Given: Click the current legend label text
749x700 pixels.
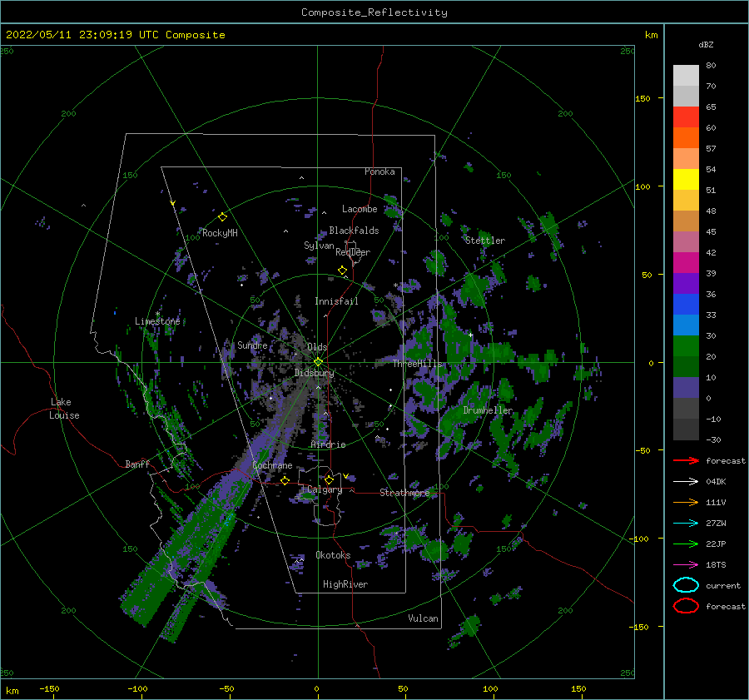Looking at the screenshot, I should (723, 585).
